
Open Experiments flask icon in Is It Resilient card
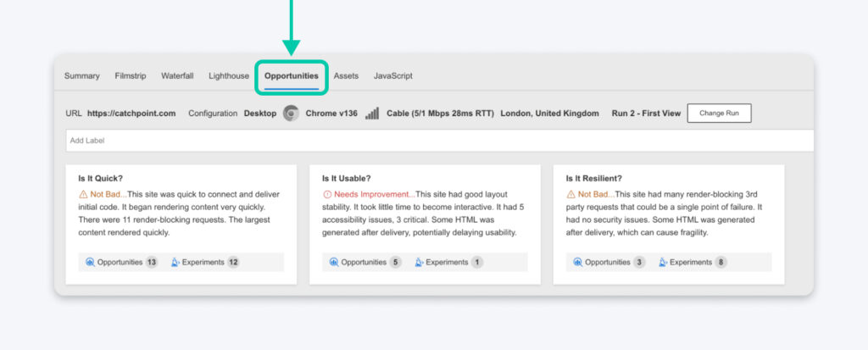pos(664,263)
